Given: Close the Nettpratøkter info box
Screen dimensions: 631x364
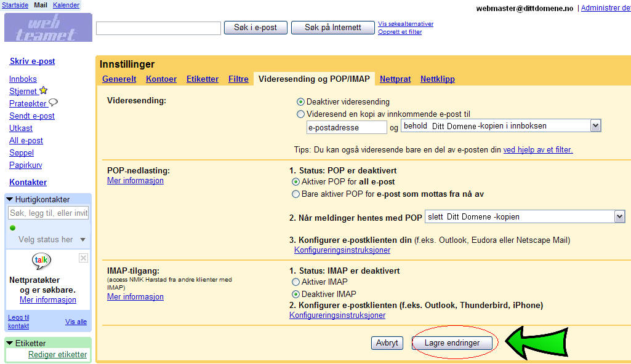Looking at the screenshot, I should pos(83,258).
